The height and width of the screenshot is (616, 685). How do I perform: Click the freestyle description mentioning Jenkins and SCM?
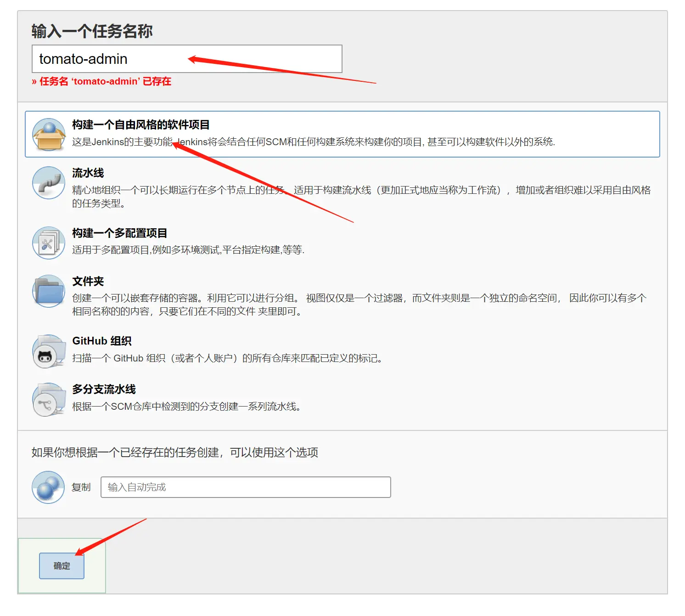coord(314,142)
